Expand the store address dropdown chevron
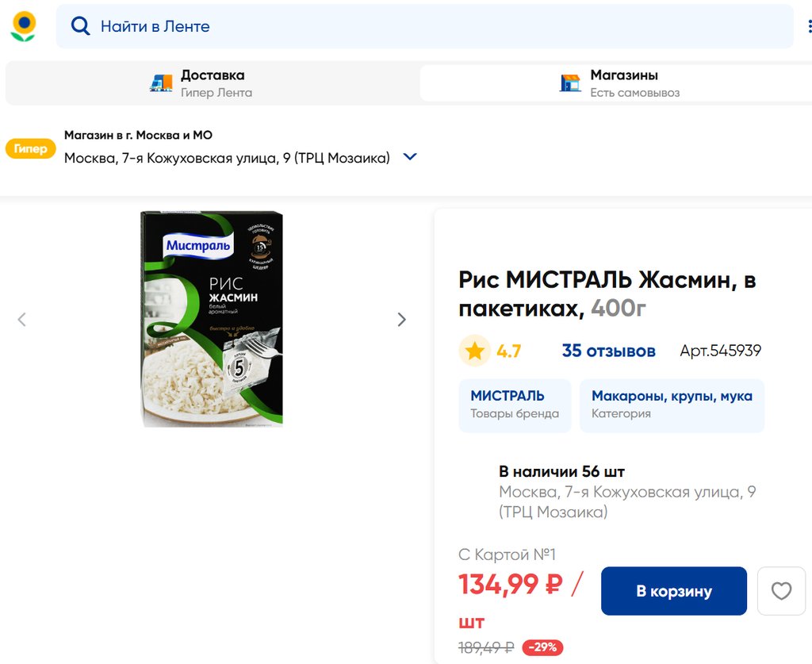This screenshot has width=812, height=664. point(410,157)
